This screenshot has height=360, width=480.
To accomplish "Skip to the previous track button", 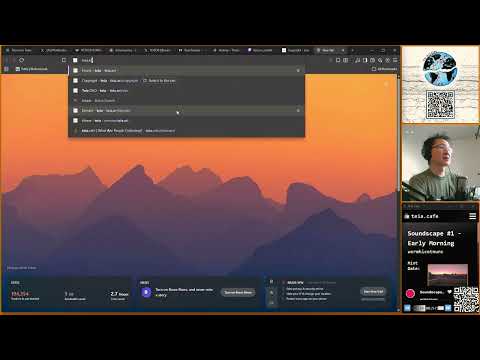I will [x=407, y=308].
